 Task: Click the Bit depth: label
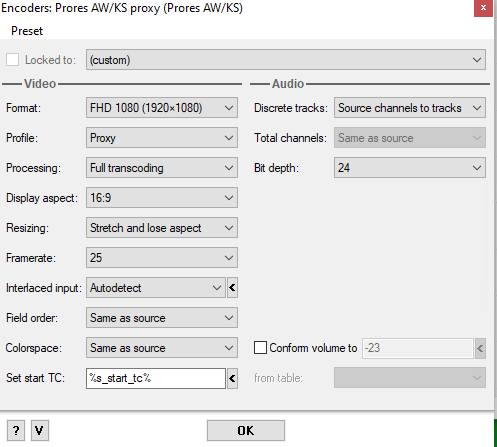click(276, 168)
